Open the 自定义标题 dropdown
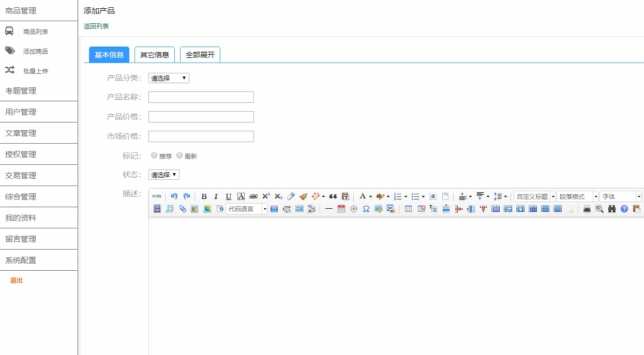This screenshot has height=355, width=644. (x=534, y=196)
